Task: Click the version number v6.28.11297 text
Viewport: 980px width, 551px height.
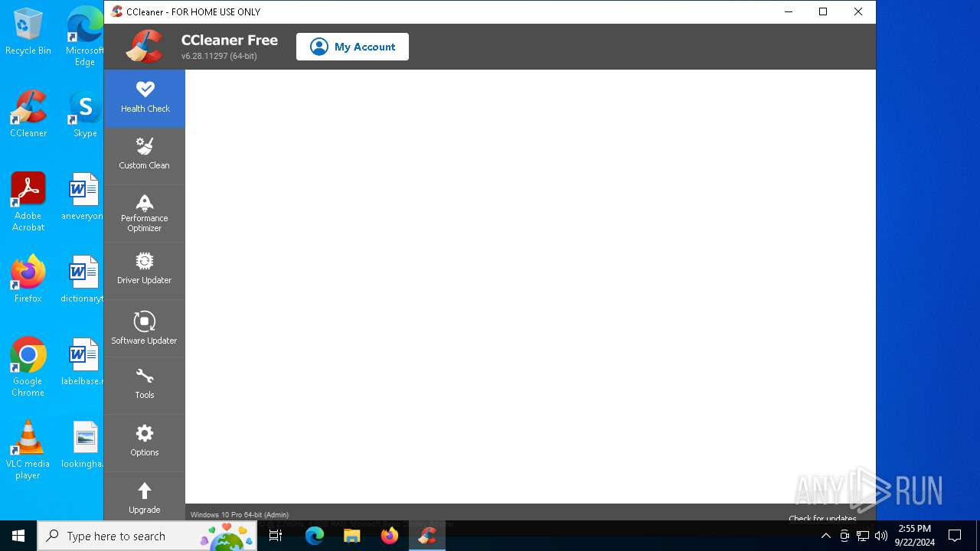Action: pos(219,56)
